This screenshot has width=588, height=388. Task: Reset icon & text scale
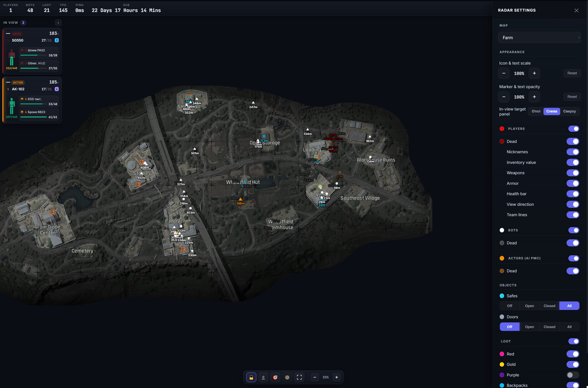coord(572,73)
